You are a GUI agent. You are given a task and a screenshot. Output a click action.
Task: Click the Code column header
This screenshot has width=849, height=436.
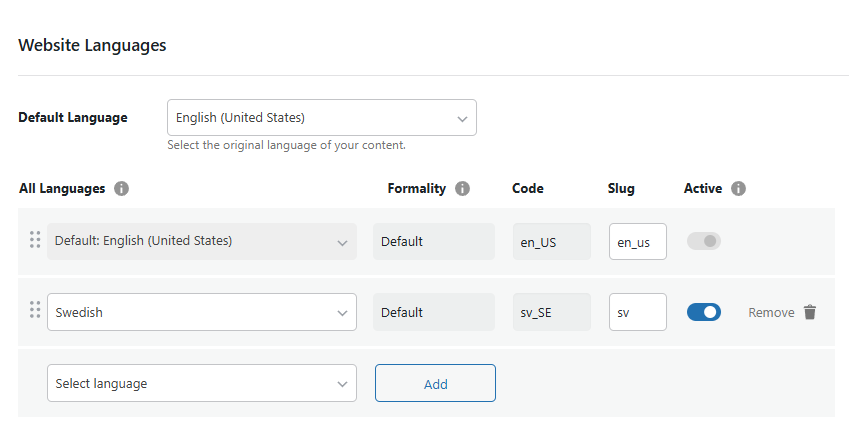pyautogui.click(x=528, y=188)
